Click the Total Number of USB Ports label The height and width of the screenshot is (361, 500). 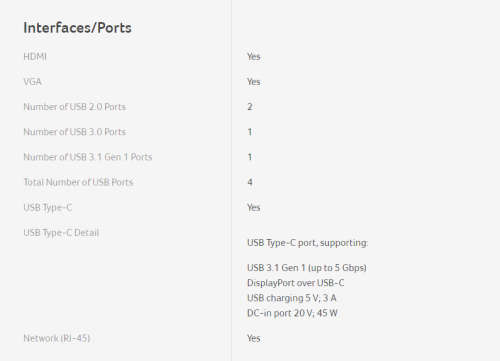point(78,182)
